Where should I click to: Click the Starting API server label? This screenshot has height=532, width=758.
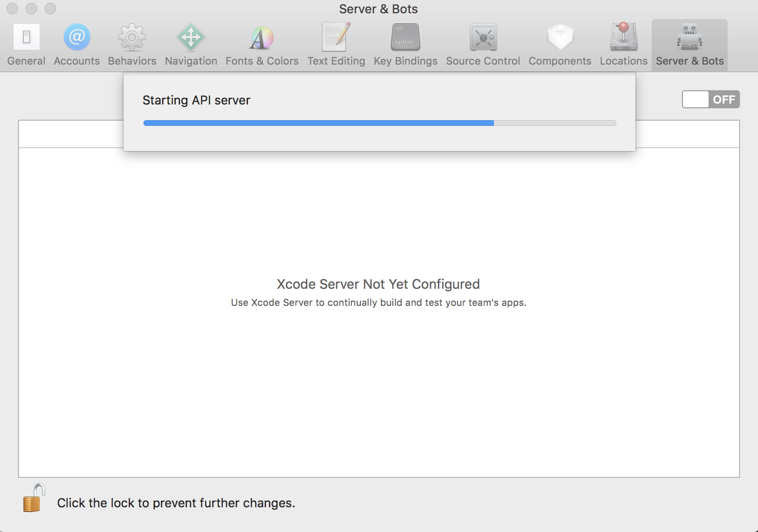tap(196, 100)
